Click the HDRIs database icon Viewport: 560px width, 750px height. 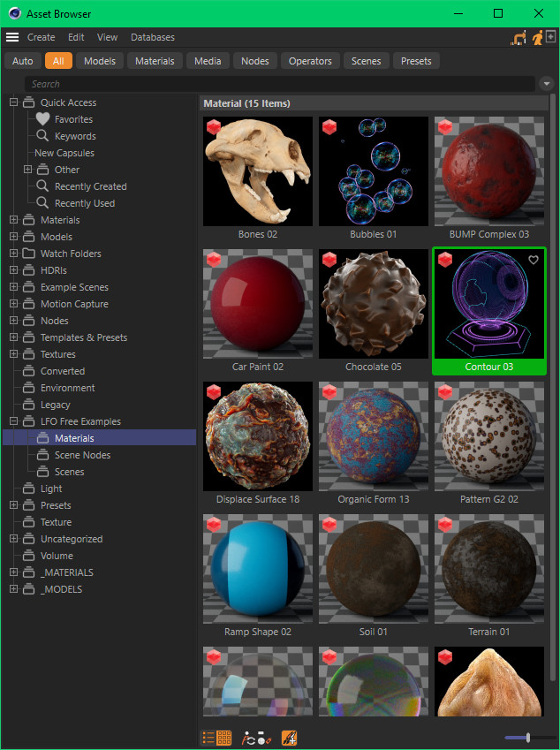coord(28,269)
